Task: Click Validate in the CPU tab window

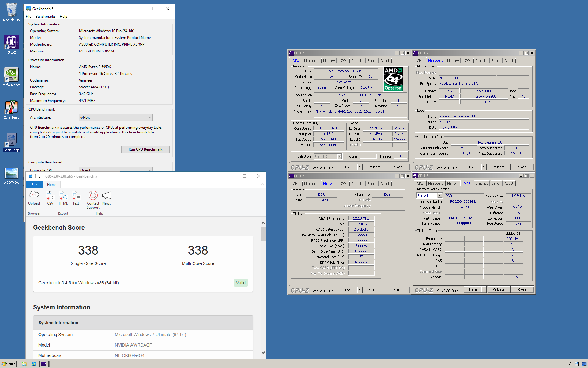Action: tap(375, 167)
